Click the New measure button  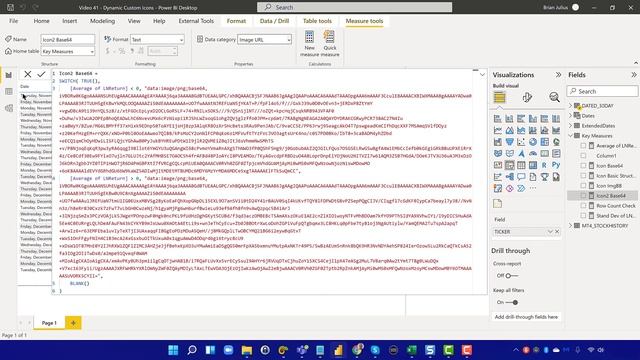[309, 43]
